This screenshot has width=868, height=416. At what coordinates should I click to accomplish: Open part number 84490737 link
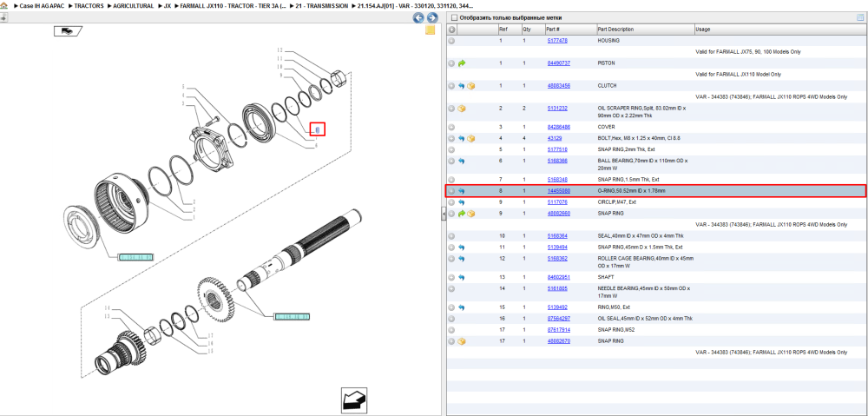(x=558, y=63)
